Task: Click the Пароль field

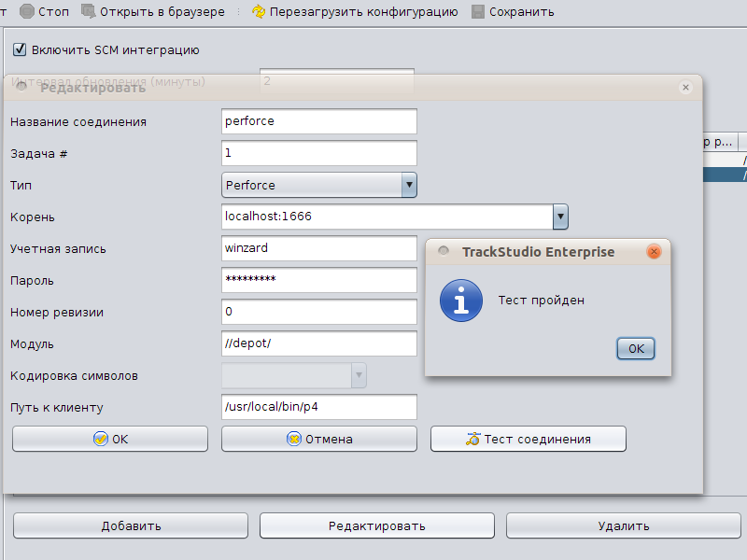Action: pyautogui.click(x=319, y=280)
